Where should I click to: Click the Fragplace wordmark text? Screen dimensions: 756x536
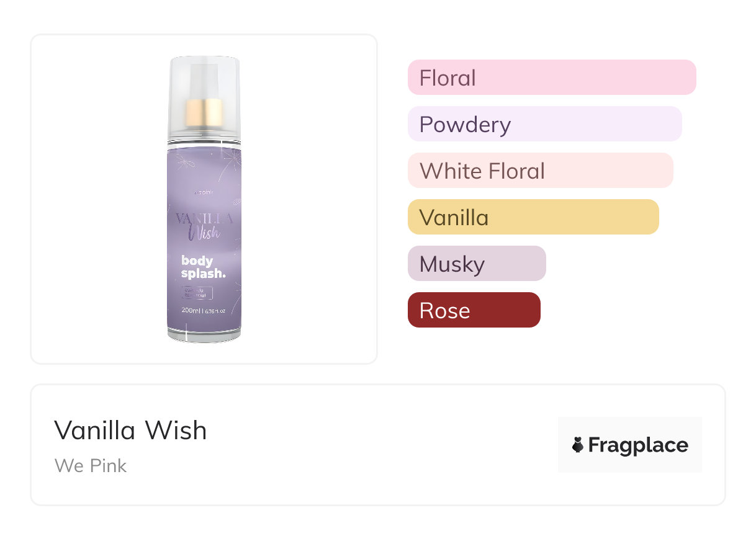pyautogui.click(x=638, y=445)
